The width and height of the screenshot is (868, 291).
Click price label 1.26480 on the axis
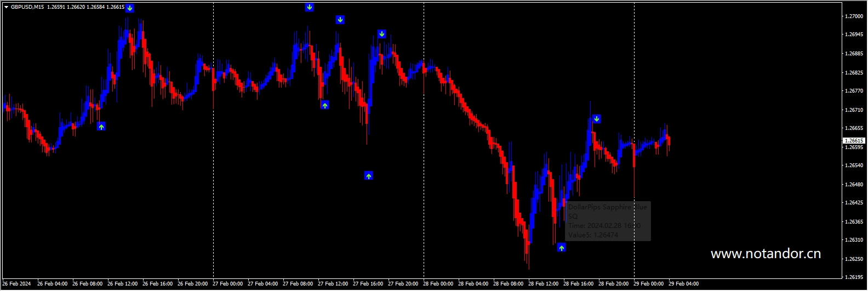854,185
